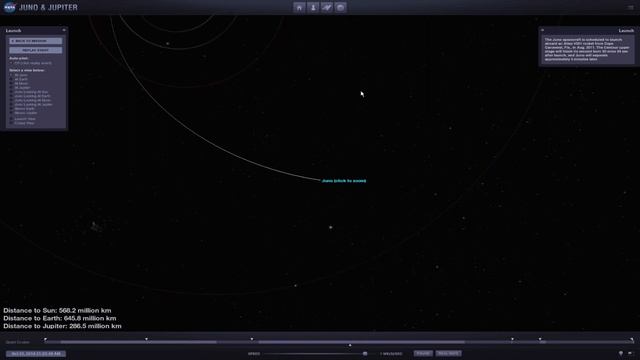
Task: Select the Launch View option
Action: [x=25, y=119]
